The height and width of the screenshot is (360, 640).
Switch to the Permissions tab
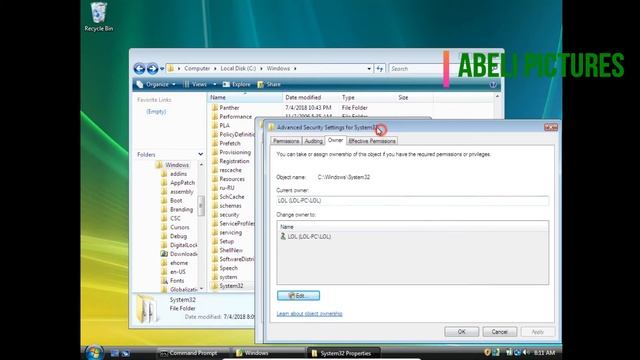(286, 141)
